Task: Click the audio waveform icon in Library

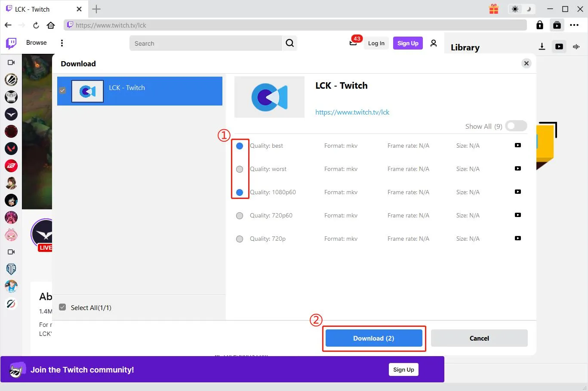Action: 576,47
